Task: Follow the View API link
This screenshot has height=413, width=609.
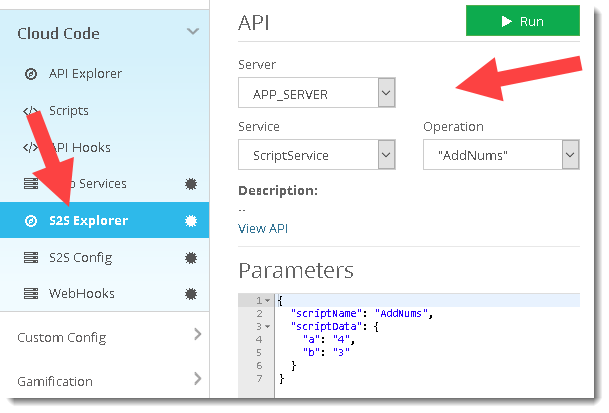Action: point(263,229)
